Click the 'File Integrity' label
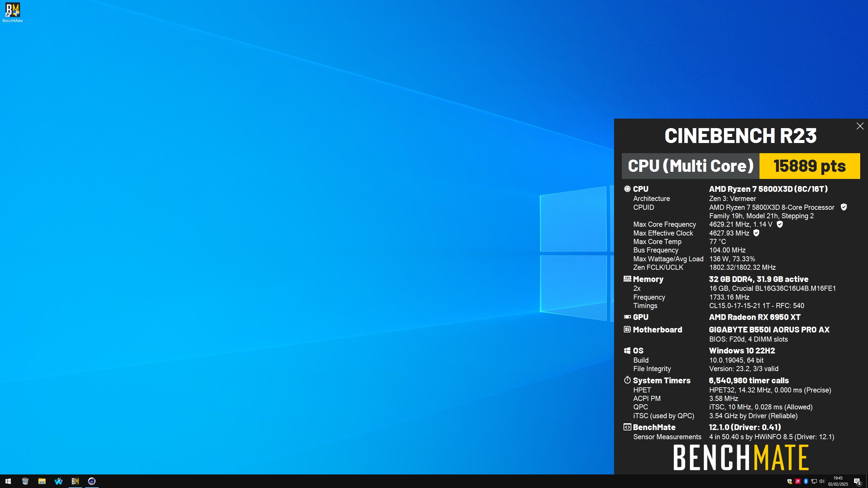 (652, 369)
